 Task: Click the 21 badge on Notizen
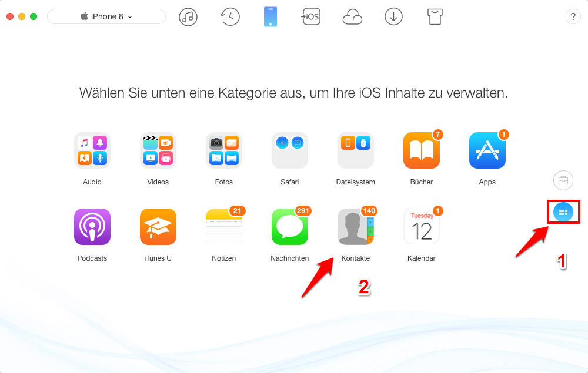point(238,211)
